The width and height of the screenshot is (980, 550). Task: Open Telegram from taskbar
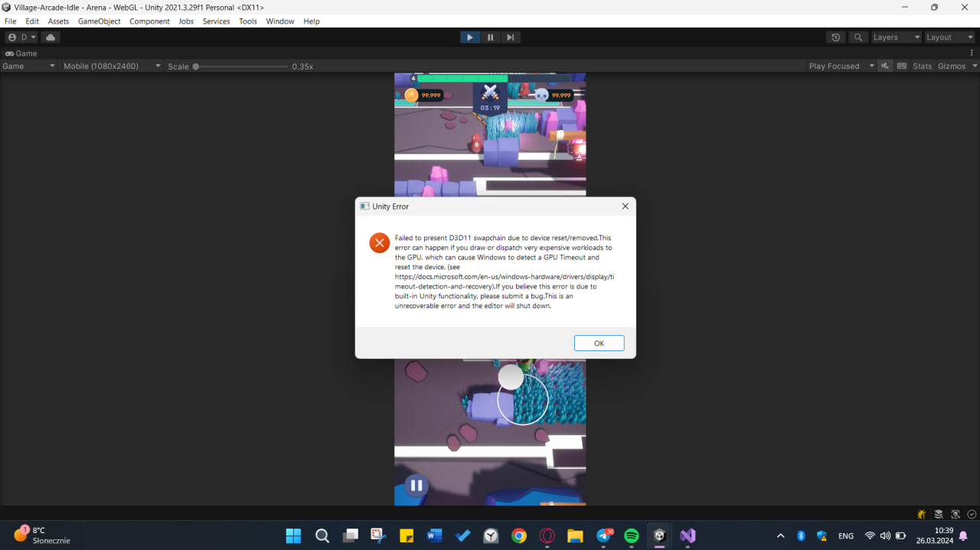pyautogui.click(x=604, y=535)
